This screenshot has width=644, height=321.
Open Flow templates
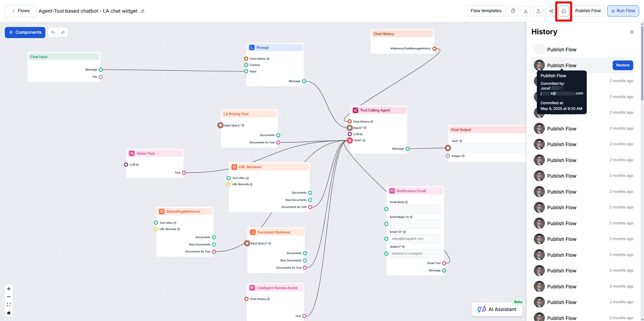(486, 11)
